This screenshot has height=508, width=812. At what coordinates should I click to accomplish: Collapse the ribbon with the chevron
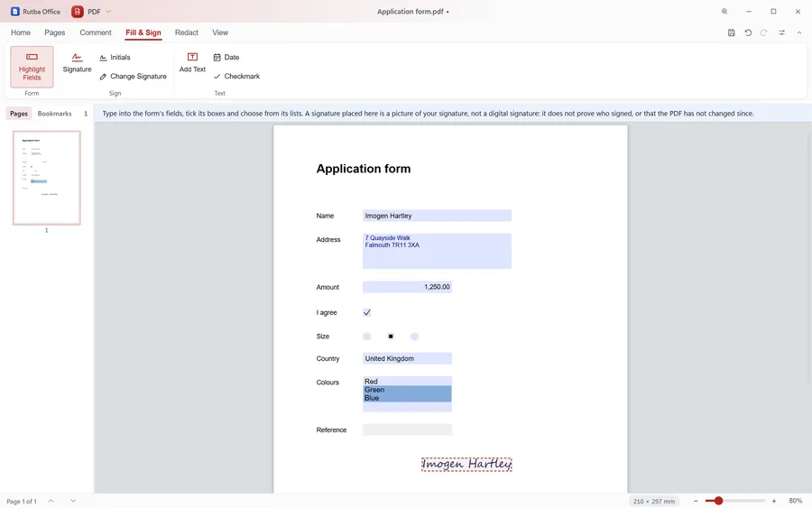coord(799,32)
